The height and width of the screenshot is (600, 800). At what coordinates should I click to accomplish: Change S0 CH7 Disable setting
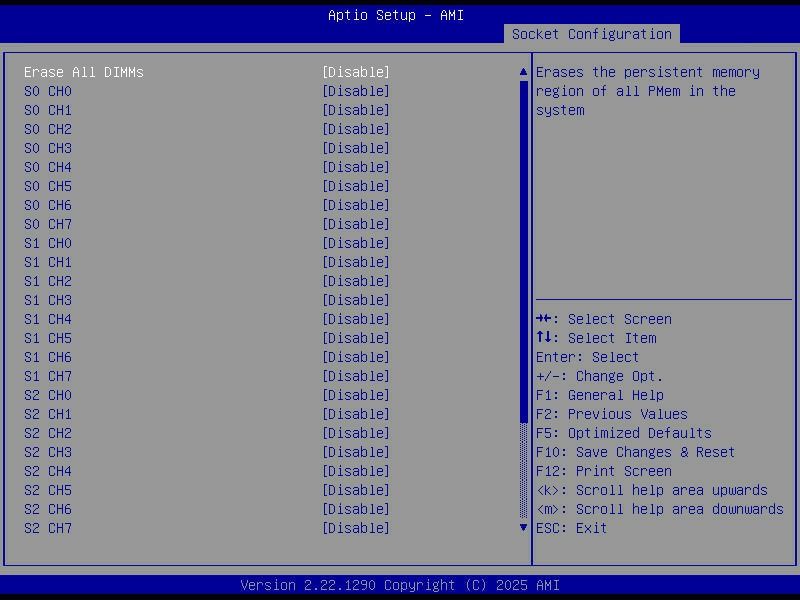[x=356, y=224]
